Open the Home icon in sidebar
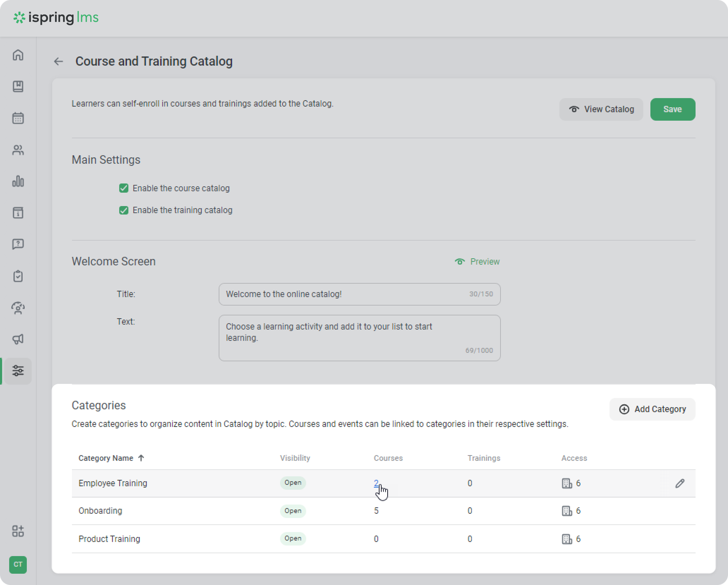 18,55
